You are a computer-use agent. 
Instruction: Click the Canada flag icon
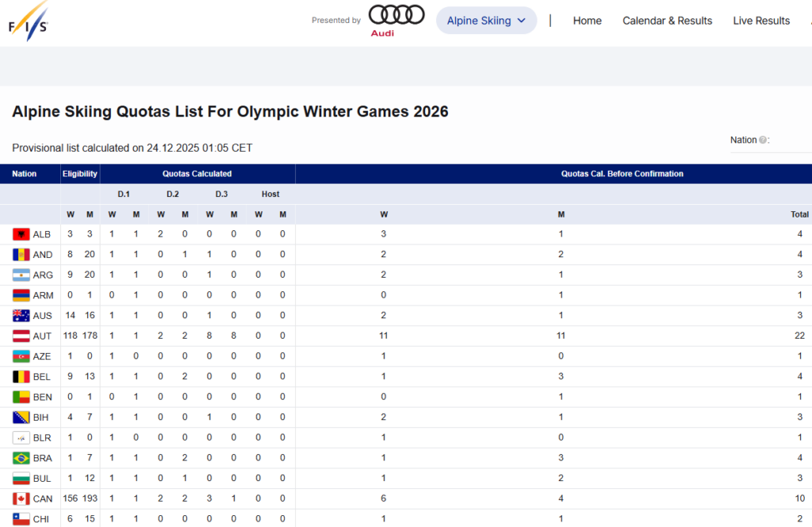click(x=21, y=499)
